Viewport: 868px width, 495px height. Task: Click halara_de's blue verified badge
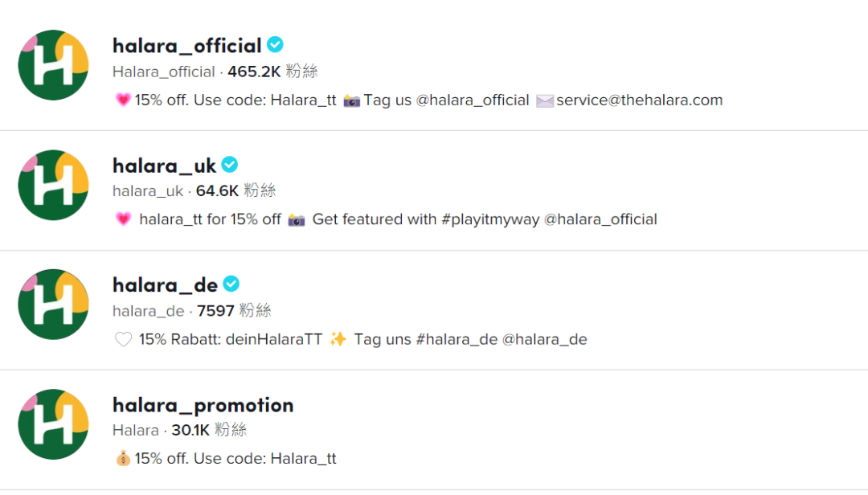click(x=231, y=284)
